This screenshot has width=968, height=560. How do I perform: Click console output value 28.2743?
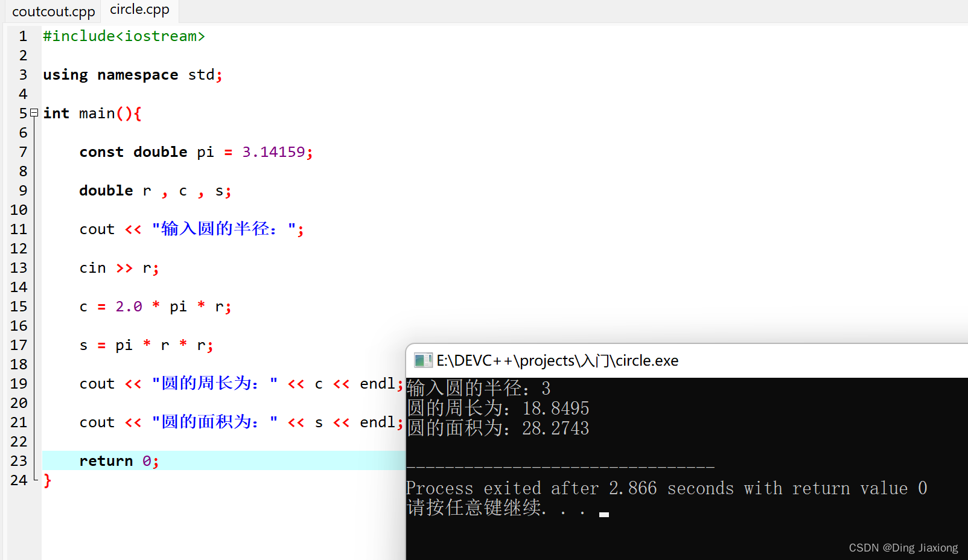pos(555,428)
